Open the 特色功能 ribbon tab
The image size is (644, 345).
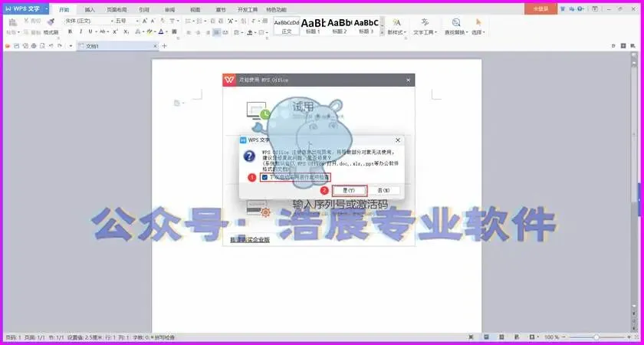277,9
